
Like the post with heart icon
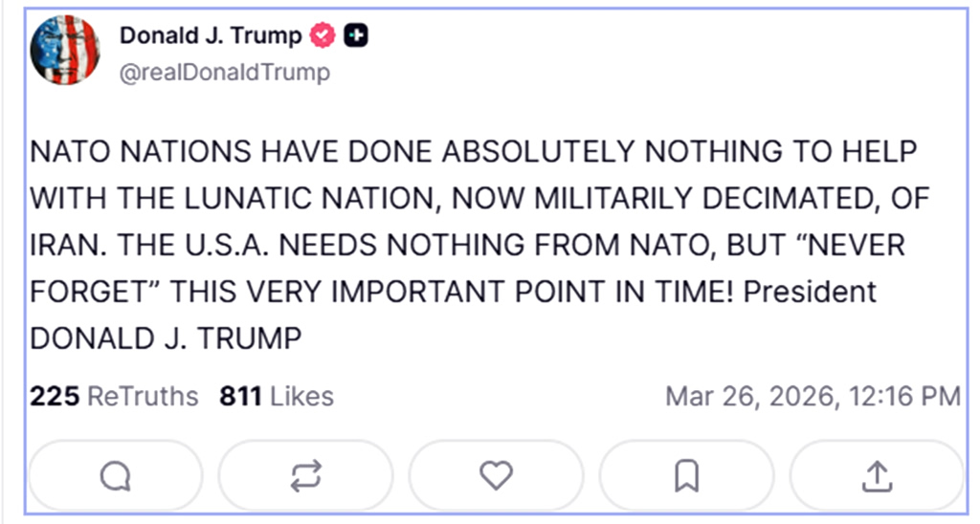(x=496, y=475)
